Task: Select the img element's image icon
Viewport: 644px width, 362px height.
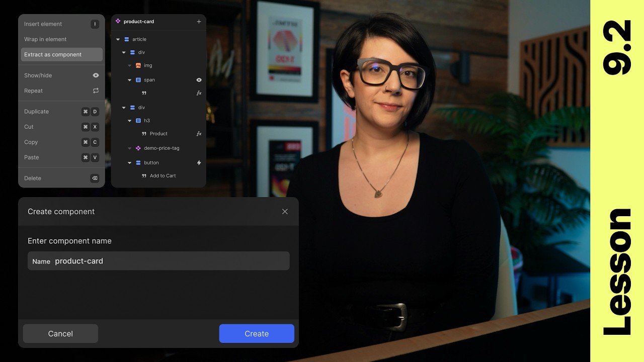Action: tap(138, 65)
